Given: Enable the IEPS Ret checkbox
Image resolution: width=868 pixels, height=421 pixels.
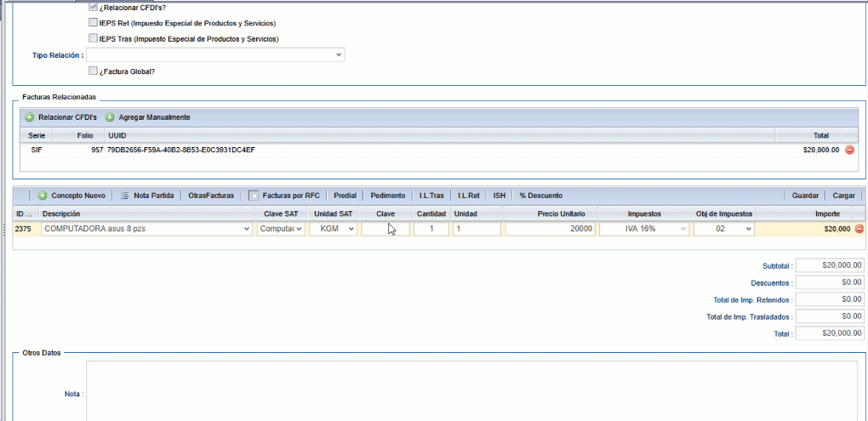Looking at the screenshot, I should pos(94,23).
